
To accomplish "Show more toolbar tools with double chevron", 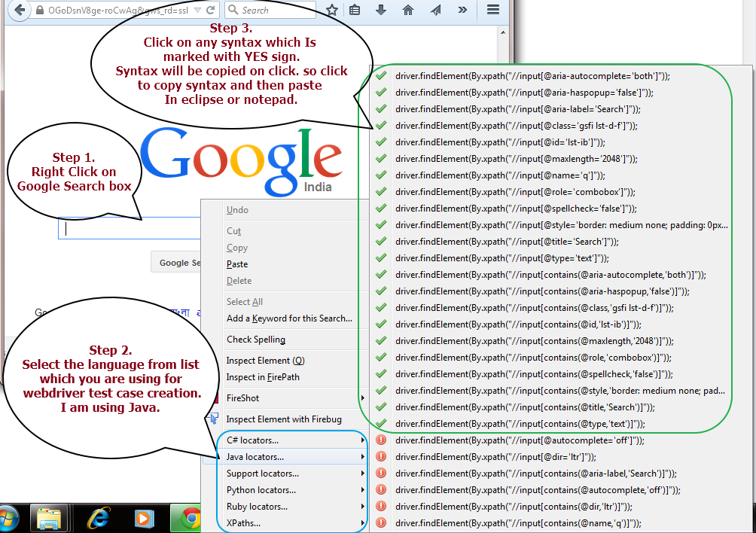I will [462, 10].
